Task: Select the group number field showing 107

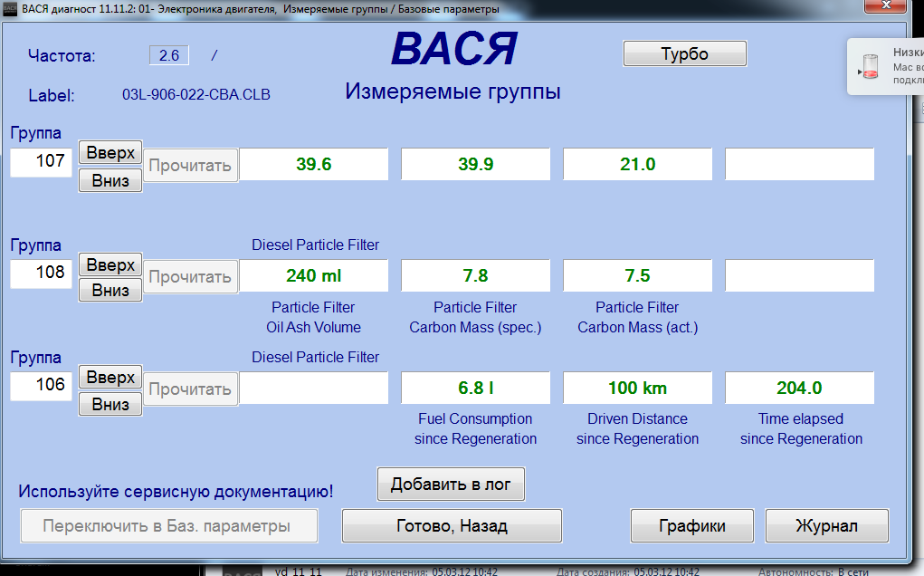Action: pos(41,162)
